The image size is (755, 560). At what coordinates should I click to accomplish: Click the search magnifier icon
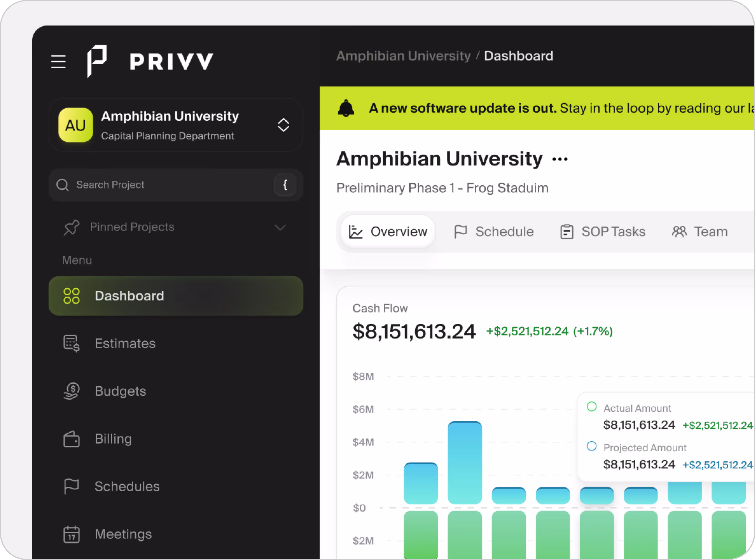tap(62, 185)
